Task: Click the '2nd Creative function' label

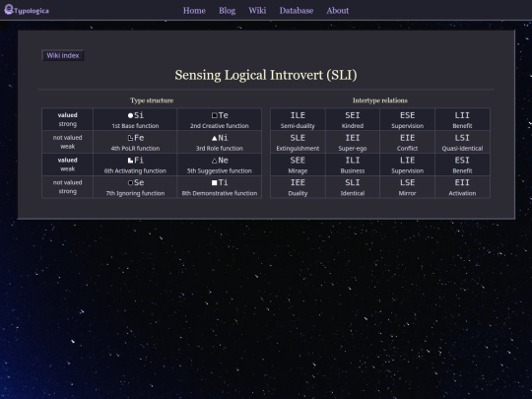Action: [220, 126]
